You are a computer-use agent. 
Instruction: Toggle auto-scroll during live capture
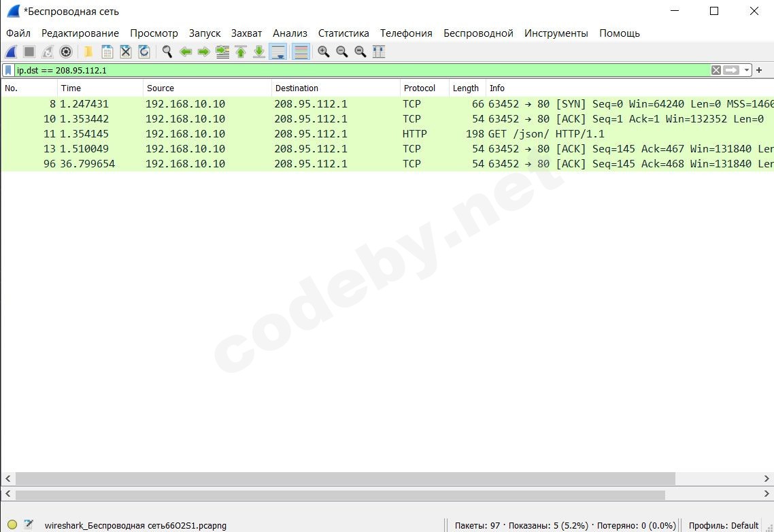(278, 52)
